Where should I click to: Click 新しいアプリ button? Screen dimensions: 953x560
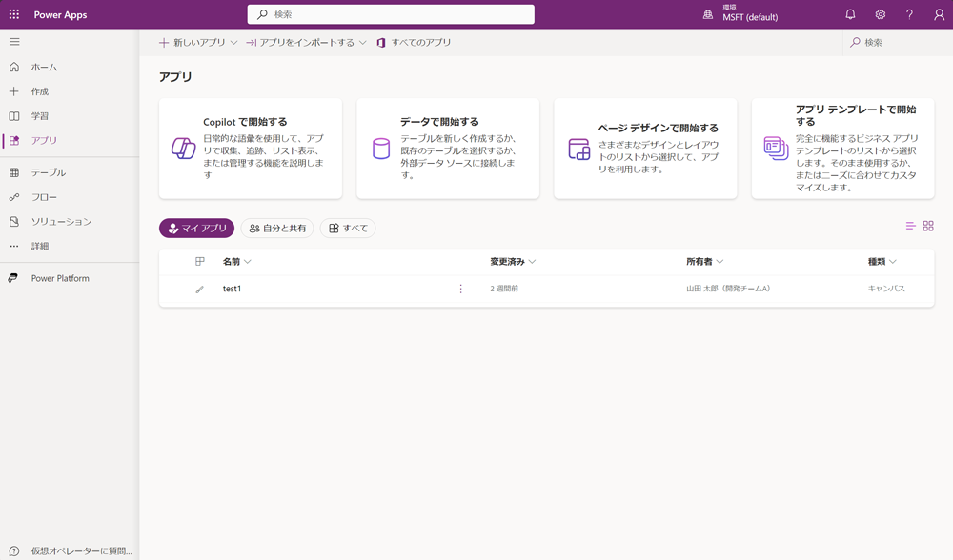tap(193, 43)
